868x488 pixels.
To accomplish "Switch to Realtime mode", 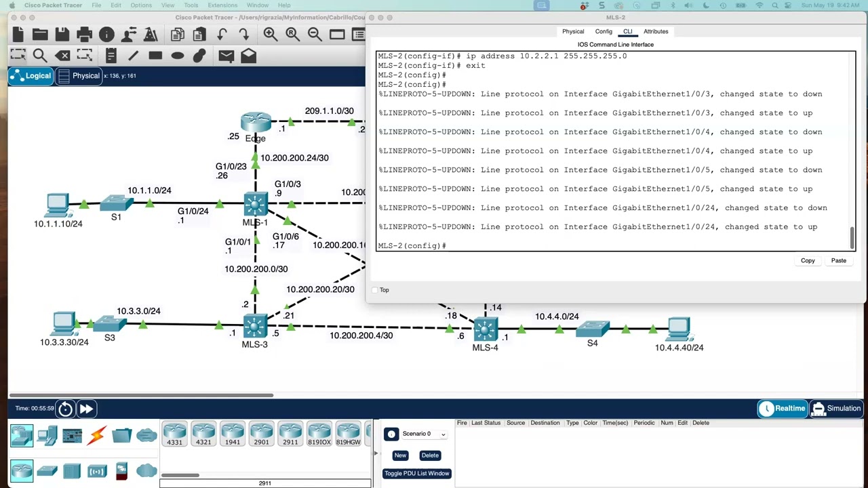I will (783, 408).
